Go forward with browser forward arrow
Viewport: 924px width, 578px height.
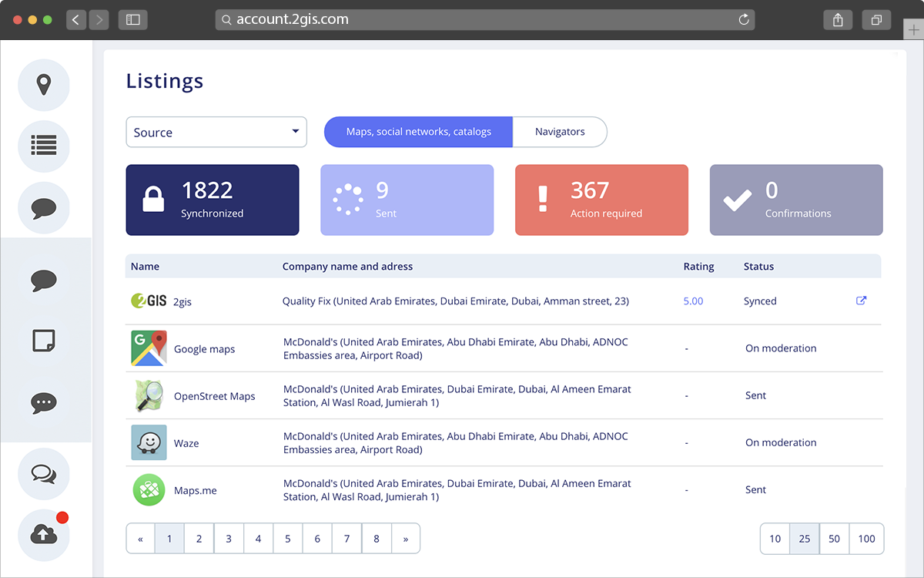click(99, 20)
